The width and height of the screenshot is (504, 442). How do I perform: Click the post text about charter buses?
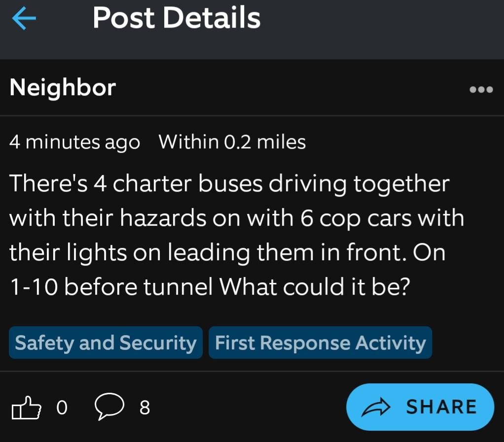(x=237, y=235)
